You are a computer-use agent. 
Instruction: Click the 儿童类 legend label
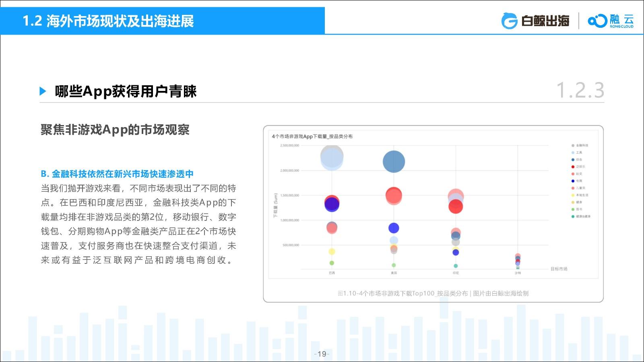(x=580, y=188)
